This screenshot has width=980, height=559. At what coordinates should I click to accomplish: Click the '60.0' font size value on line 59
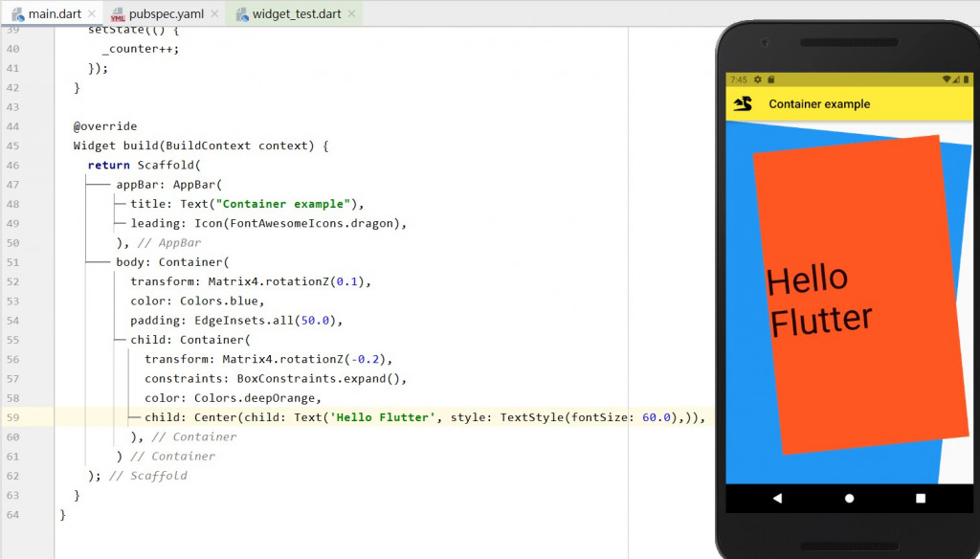tap(657, 417)
